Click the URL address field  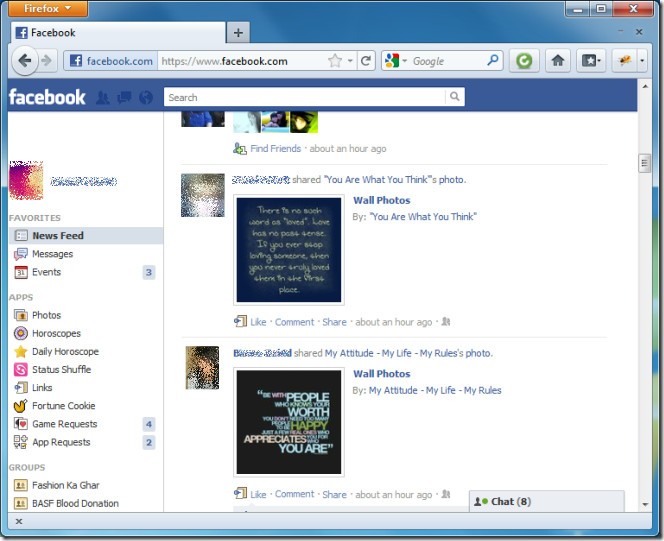pyautogui.click(x=243, y=61)
